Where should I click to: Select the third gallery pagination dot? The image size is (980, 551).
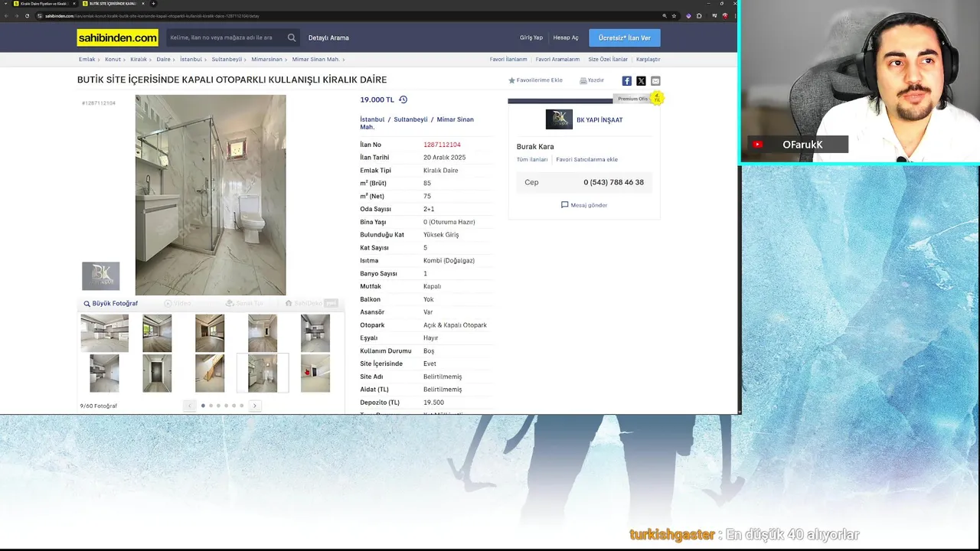[x=218, y=406]
